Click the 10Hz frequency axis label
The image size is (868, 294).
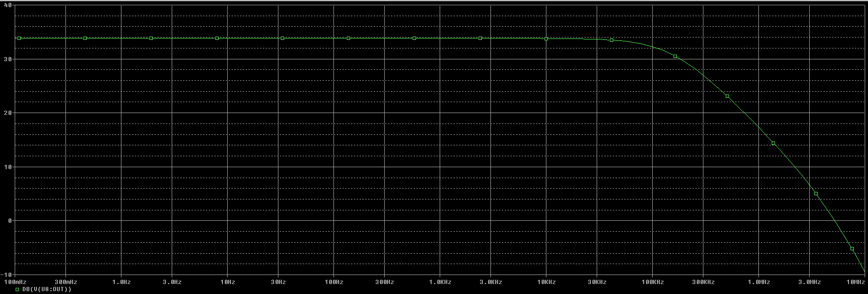(228, 282)
